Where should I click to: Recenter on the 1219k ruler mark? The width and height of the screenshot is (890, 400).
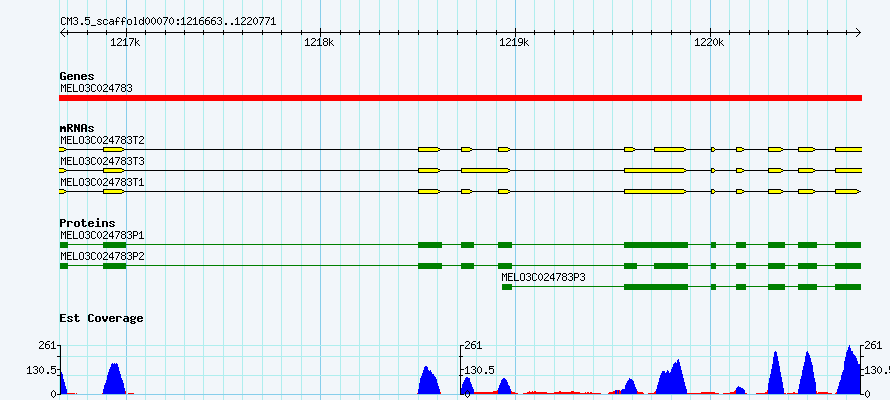click(514, 43)
